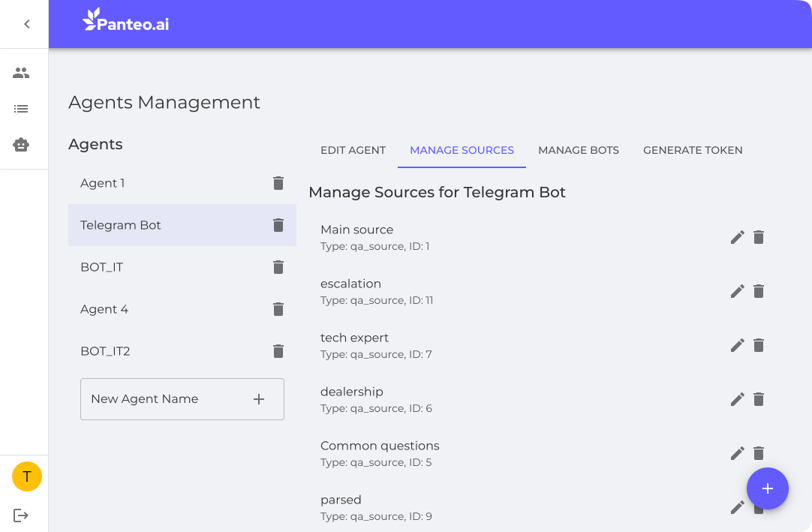
Task: Open the Manage Bots tab
Action: point(579,150)
